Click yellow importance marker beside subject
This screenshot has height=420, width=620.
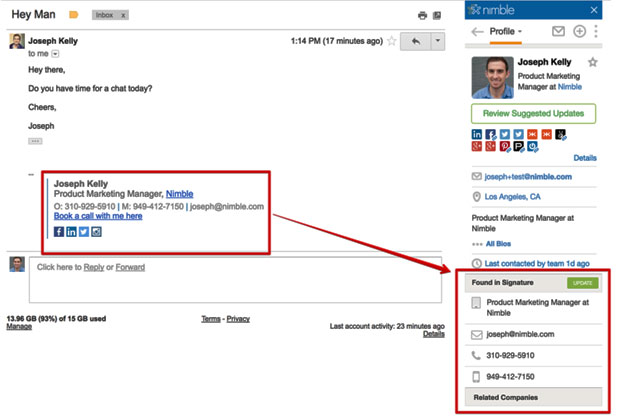(x=74, y=15)
